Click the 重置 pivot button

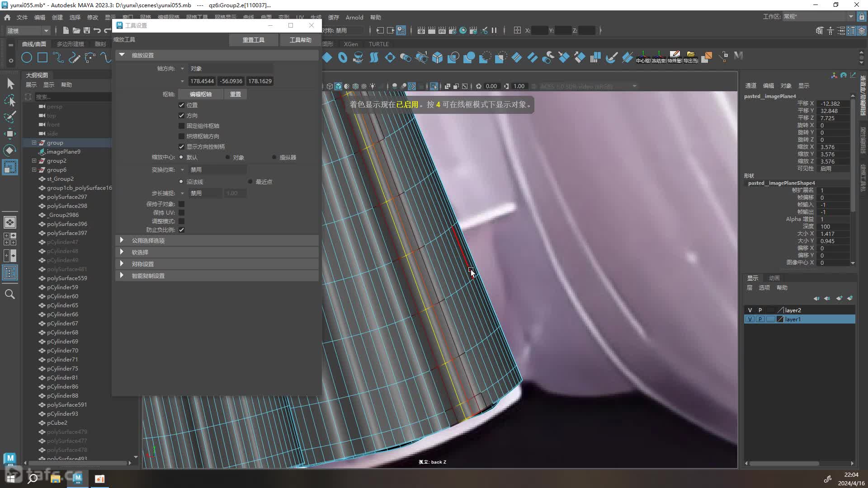[236, 94]
